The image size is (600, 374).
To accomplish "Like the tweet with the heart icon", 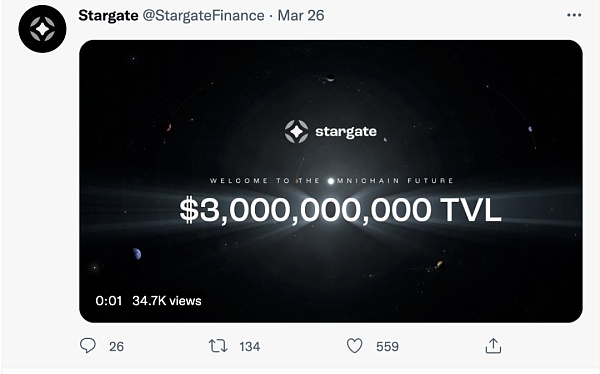I will click(354, 346).
